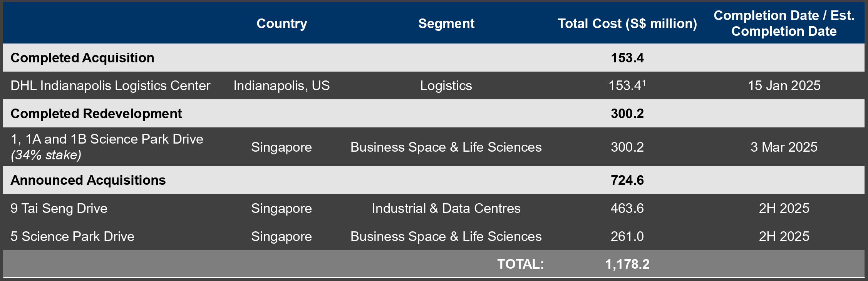Viewport: 868px width, 281px height.
Task: Select the Completed Acquisition section row
Action: (434, 58)
